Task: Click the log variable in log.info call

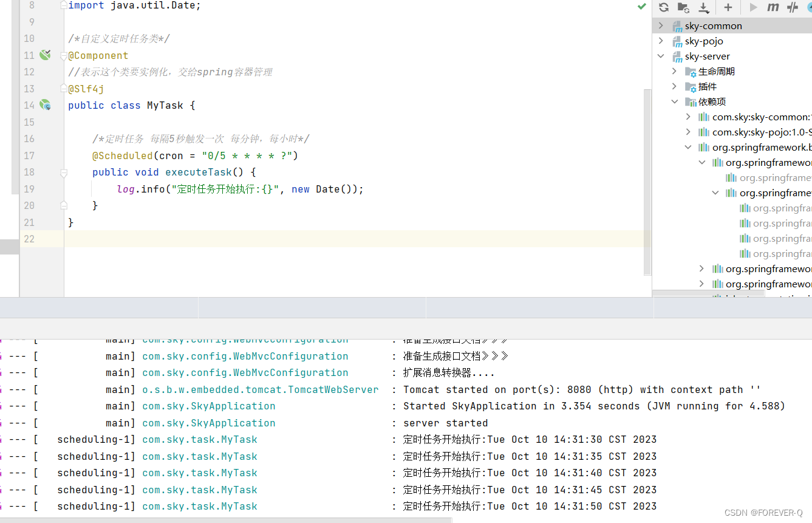Action: click(x=126, y=189)
